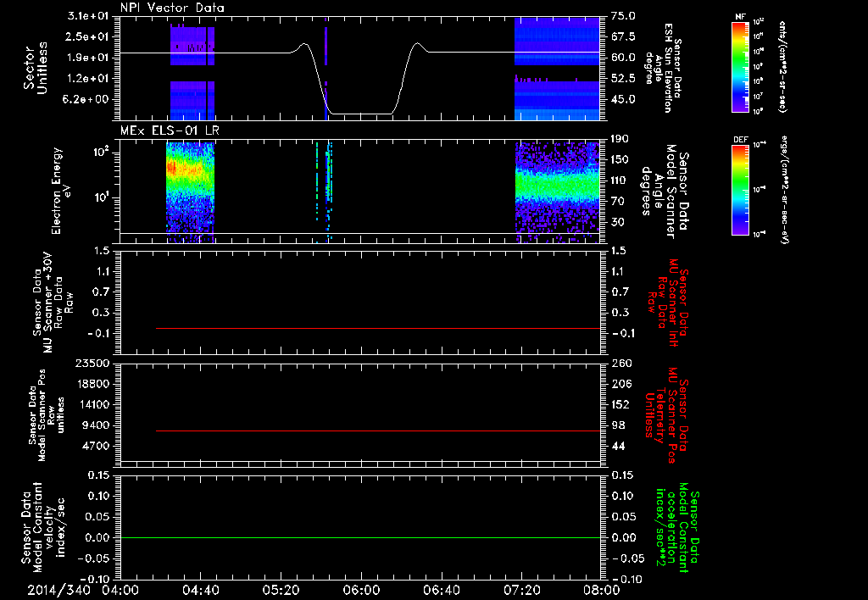Viewport: 868px width, 600px height.
Task: Click the "152" telemetry tick value
Action: tap(620, 404)
